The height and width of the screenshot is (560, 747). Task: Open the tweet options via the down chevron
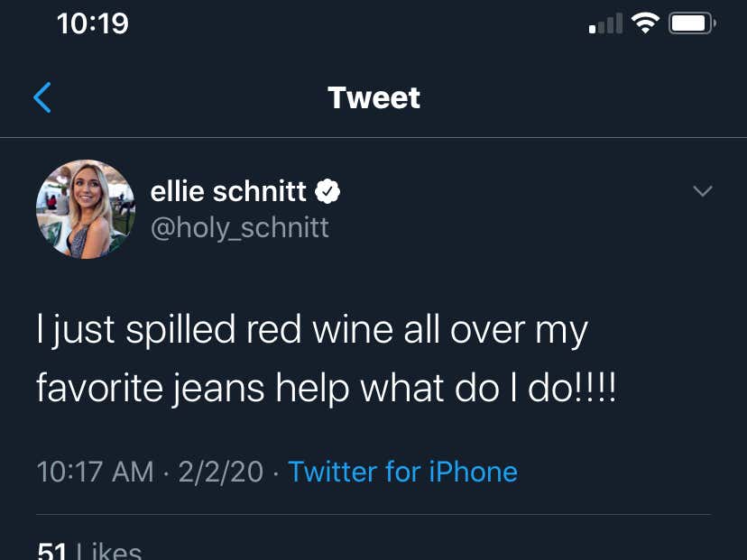point(703,191)
